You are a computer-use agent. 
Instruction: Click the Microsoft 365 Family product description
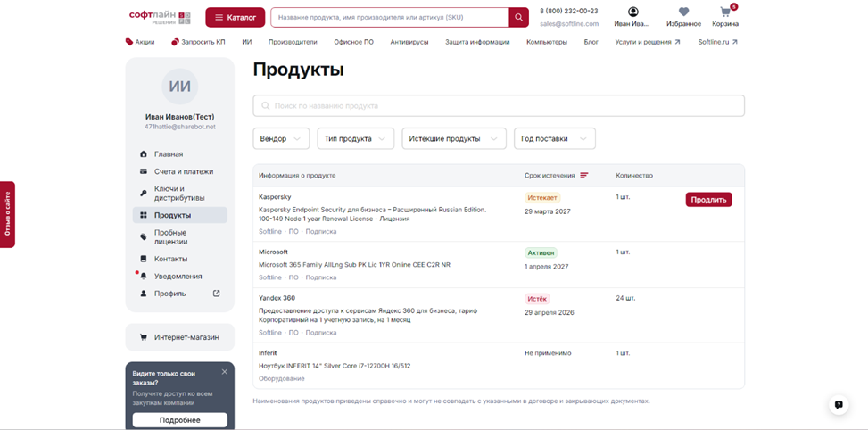coord(354,265)
